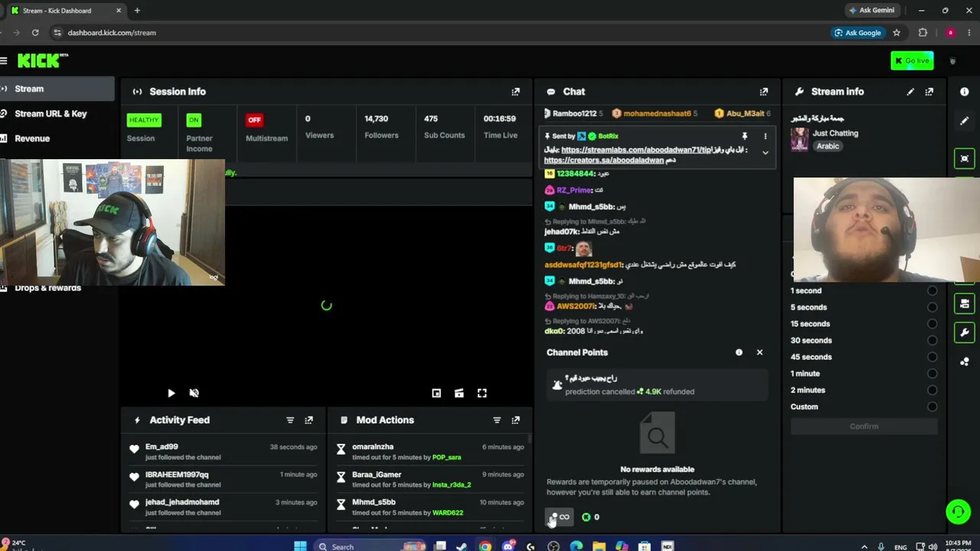Click omaralnzha in Mod Actions
Image resolution: width=980 pixels, height=551 pixels.
[373, 447]
